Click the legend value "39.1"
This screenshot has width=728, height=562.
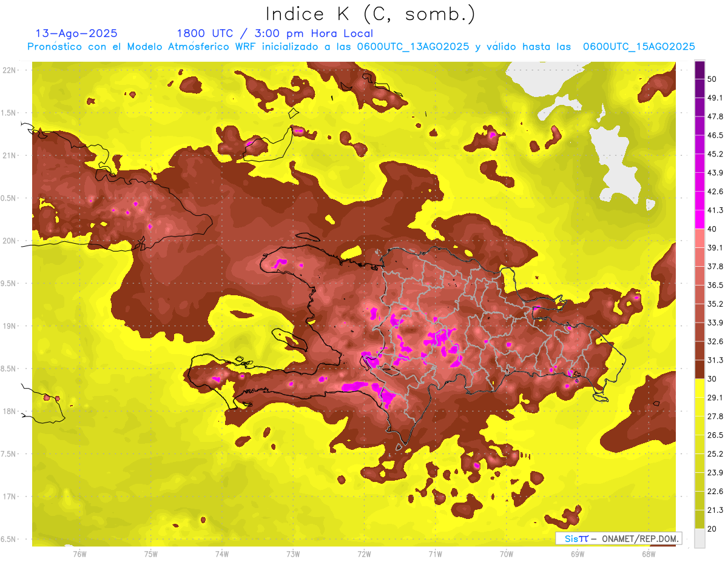[715, 247]
